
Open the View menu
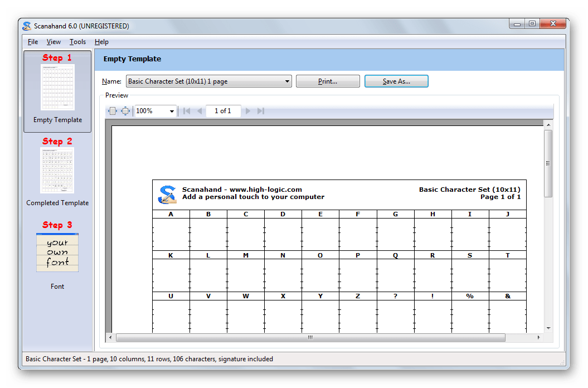[x=54, y=42]
